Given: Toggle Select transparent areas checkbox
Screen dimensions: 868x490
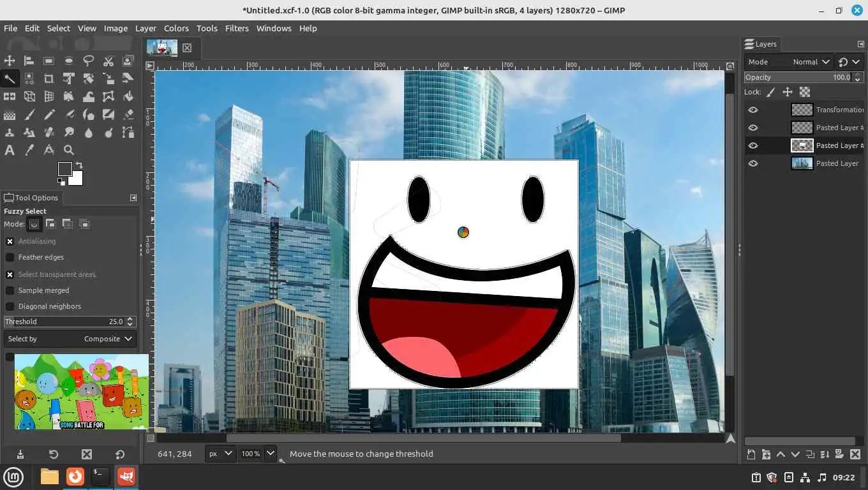Looking at the screenshot, I should [x=10, y=274].
